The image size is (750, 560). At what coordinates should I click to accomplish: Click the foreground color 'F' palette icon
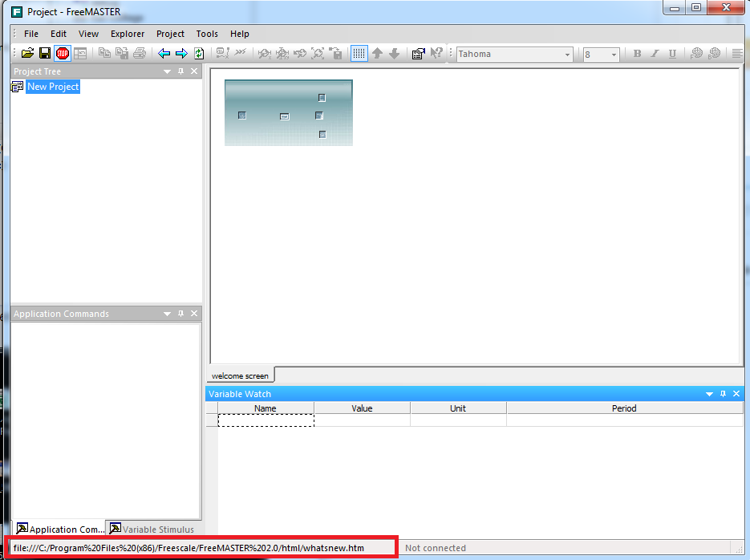(x=696, y=53)
